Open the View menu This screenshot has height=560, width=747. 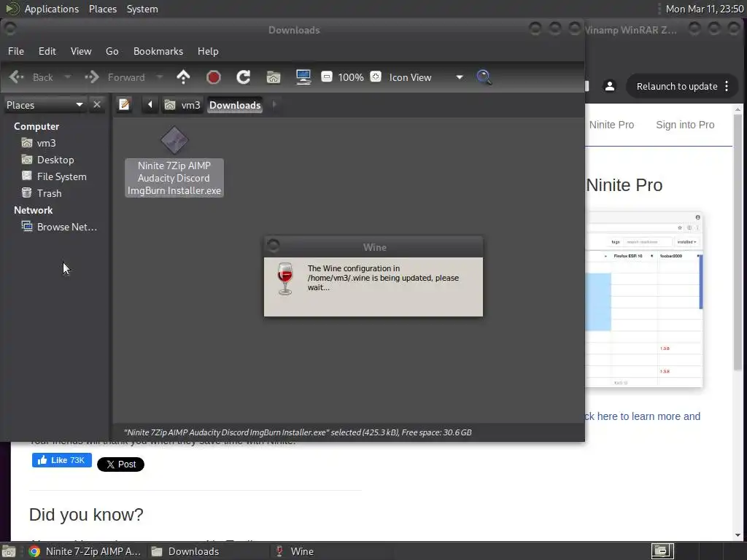click(81, 52)
